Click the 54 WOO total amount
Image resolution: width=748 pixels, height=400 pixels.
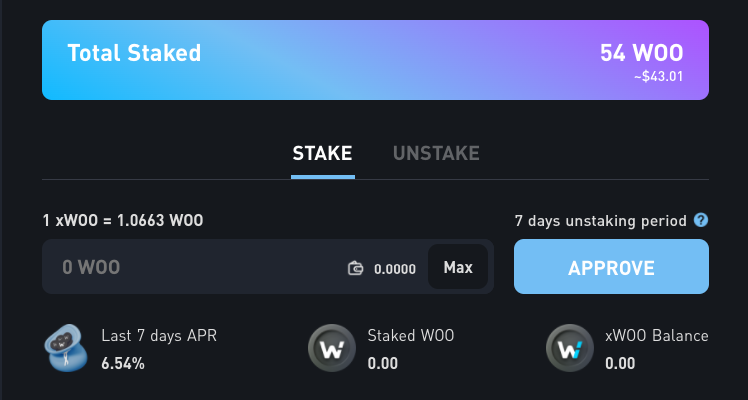(x=642, y=53)
